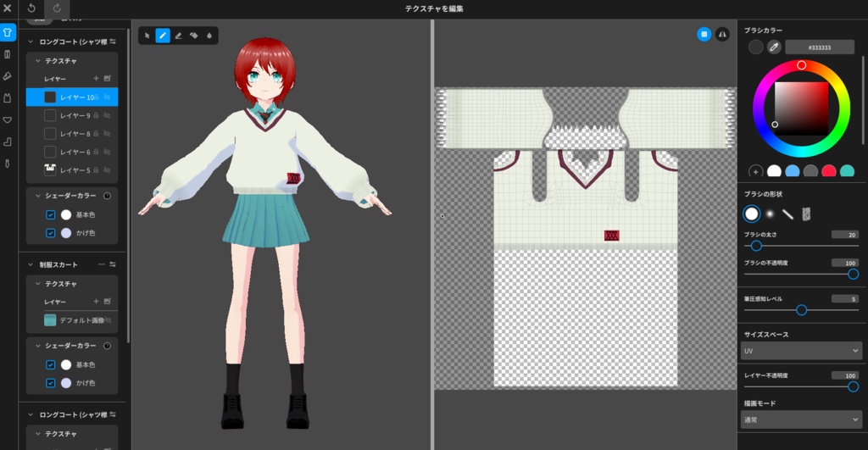Image resolution: width=868 pixels, height=450 pixels.
Task: Select the pants category icon in sidebar
Action: (x=7, y=54)
